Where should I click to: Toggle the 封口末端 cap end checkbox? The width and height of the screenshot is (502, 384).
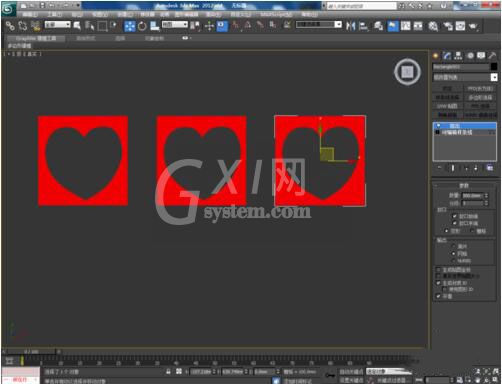454,223
